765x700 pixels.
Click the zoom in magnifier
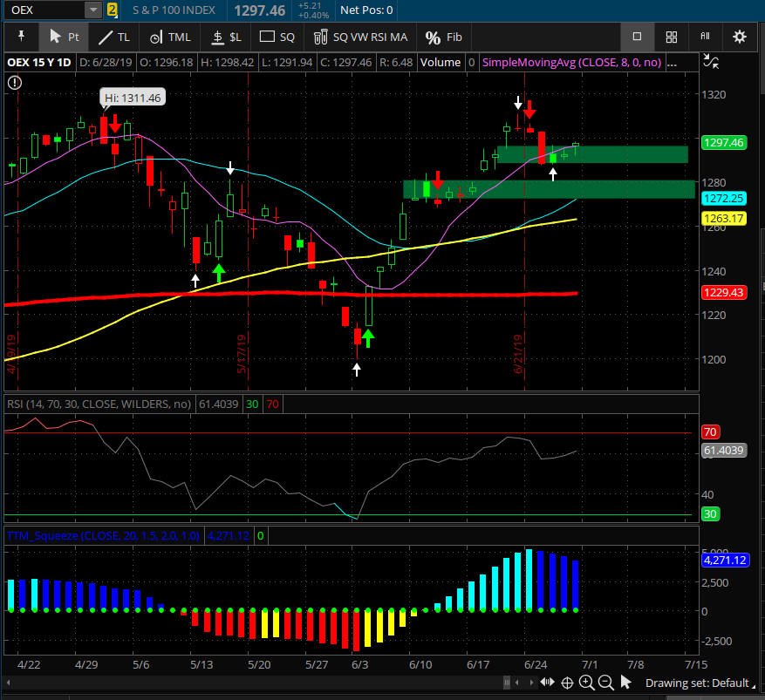tap(586, 683)
